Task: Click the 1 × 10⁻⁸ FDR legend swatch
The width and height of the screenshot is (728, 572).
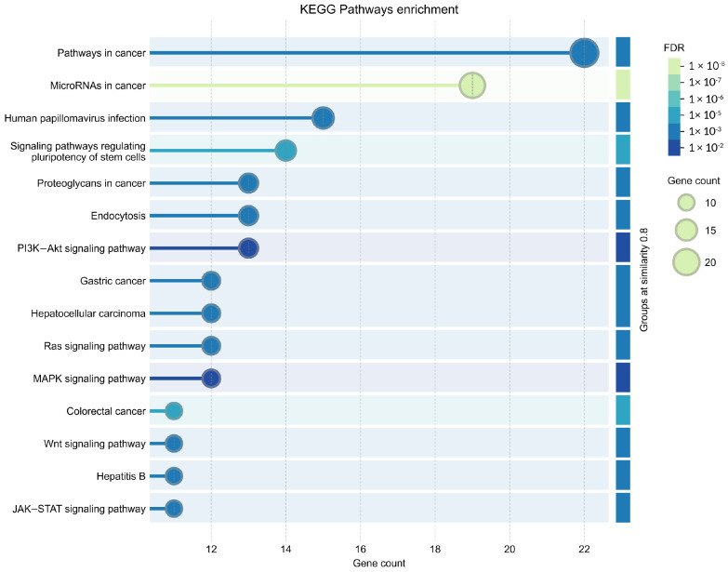Action: [x=674, y=66]
